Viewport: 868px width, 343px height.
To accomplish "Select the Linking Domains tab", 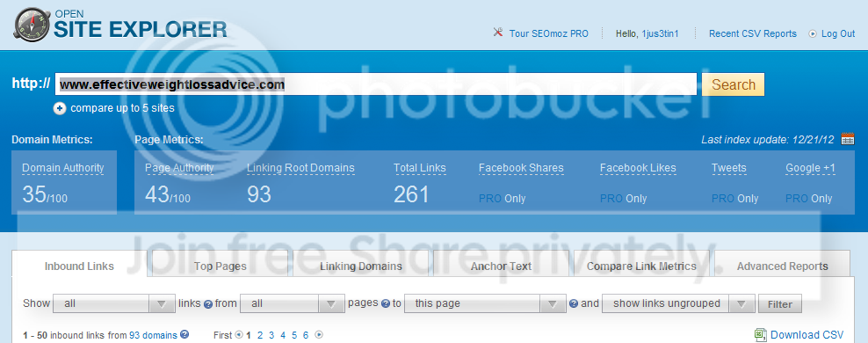I will click(x=361, y=266).
